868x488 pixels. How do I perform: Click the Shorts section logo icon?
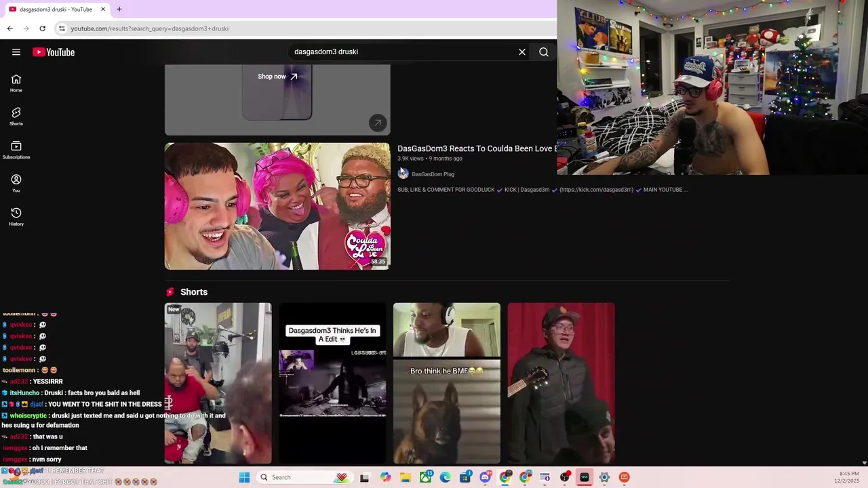tap(170, 292)
